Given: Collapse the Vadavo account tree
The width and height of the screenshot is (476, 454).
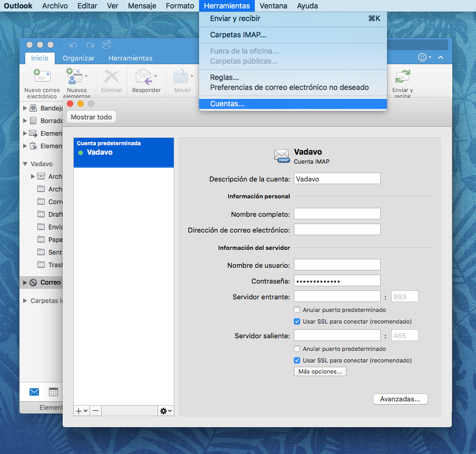Looking at the screenshot, I should coord(25,164).
